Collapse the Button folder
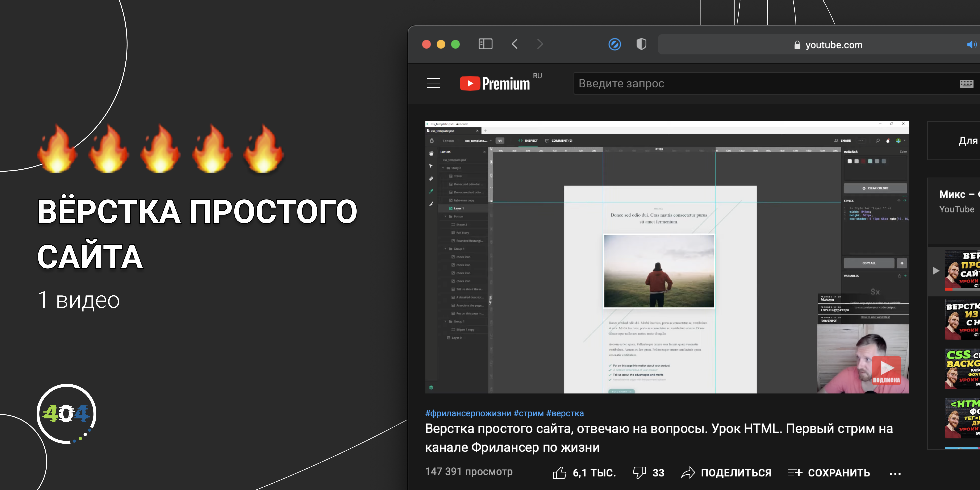The height and width of the screenshot is (490, 980). tap(445, 217)
